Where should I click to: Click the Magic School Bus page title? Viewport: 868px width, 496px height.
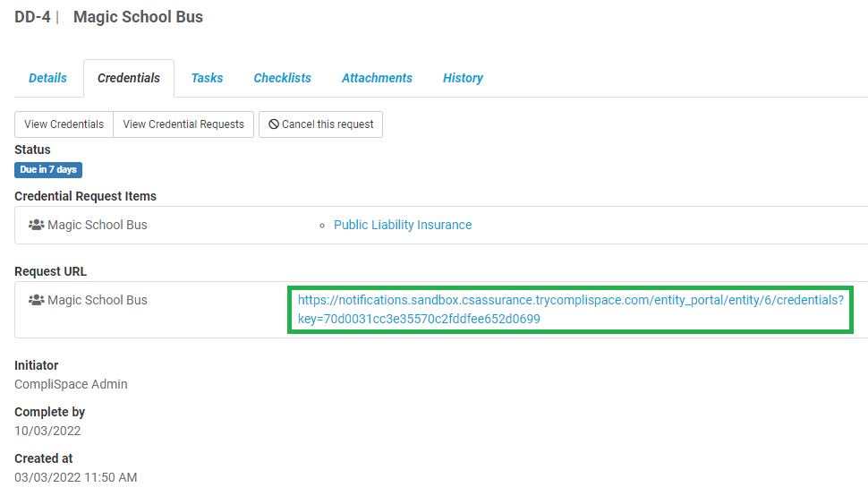(x=139, y=17)
